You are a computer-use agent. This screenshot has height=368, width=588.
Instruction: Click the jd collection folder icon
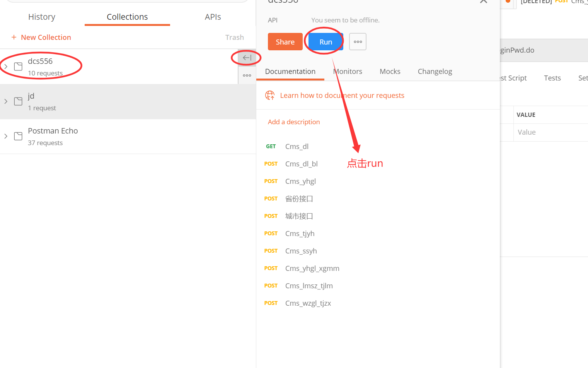click(x=18, y=101)
